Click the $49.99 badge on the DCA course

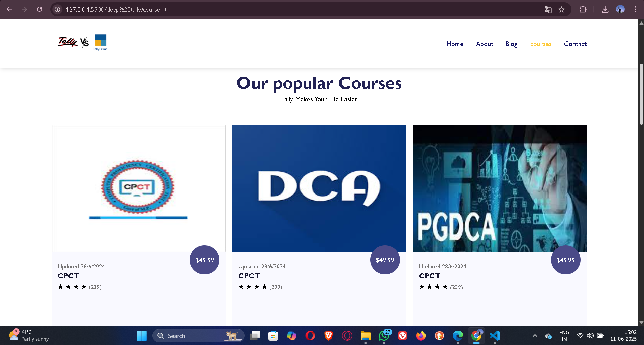pyautogui.click(x=385, y=260)
